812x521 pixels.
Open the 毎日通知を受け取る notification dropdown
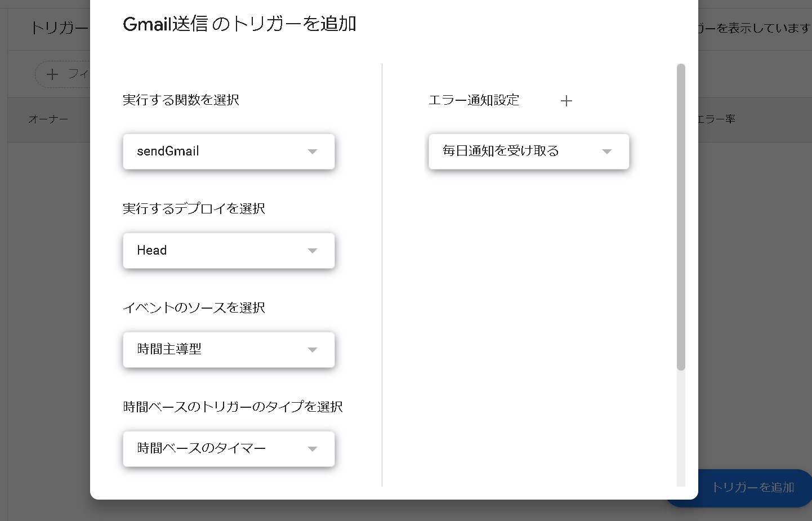[x=529, y=151]
